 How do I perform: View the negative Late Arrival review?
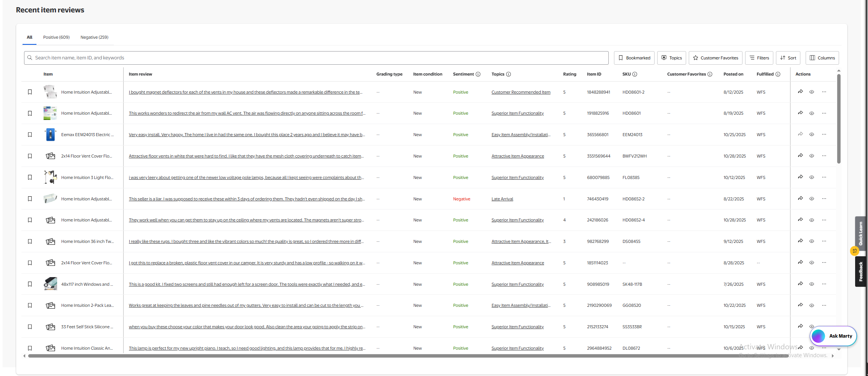tap(812, 199)
